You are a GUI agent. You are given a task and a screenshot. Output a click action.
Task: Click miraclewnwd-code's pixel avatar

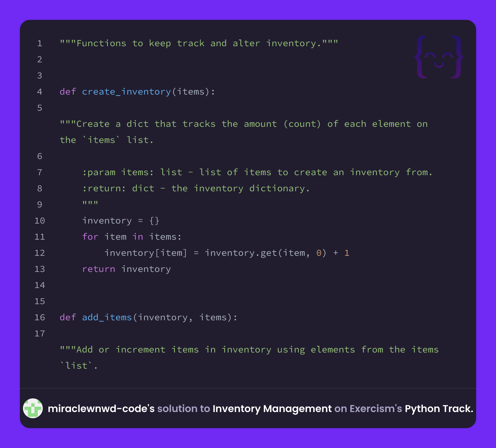pos(33,408)
